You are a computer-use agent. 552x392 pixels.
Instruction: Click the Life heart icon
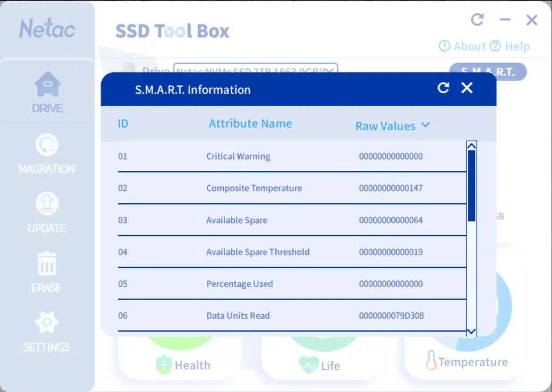point(308,365)
